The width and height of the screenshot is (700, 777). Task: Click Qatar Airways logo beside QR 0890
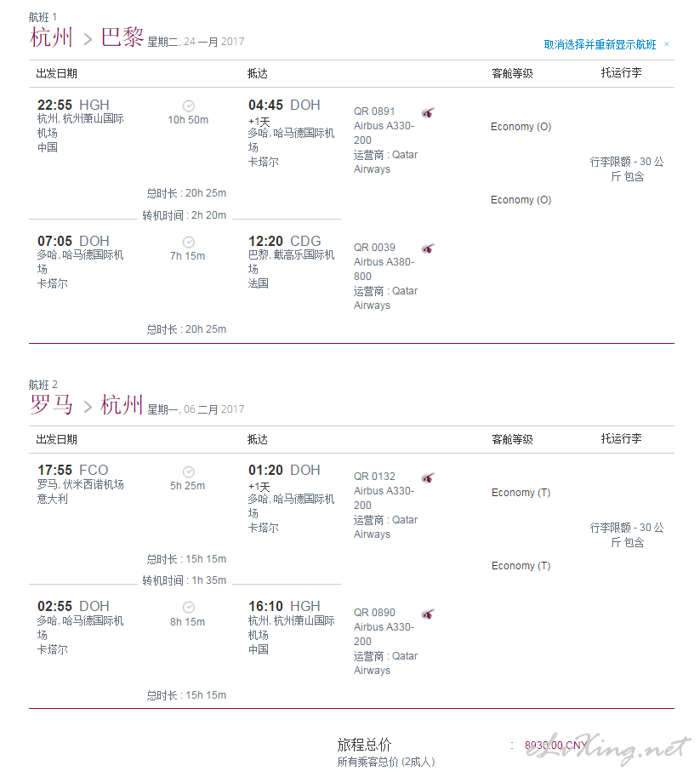[x=428, y=614]
